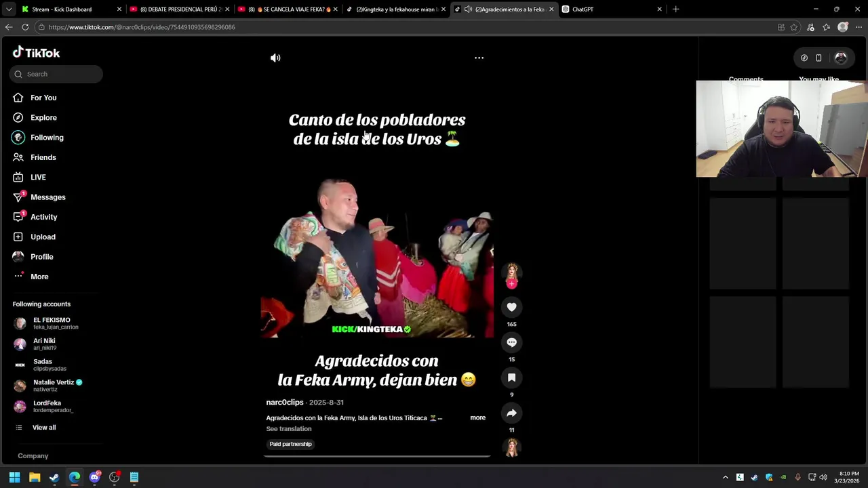Switch to Stream - Kick Dashboard tab

66,9
